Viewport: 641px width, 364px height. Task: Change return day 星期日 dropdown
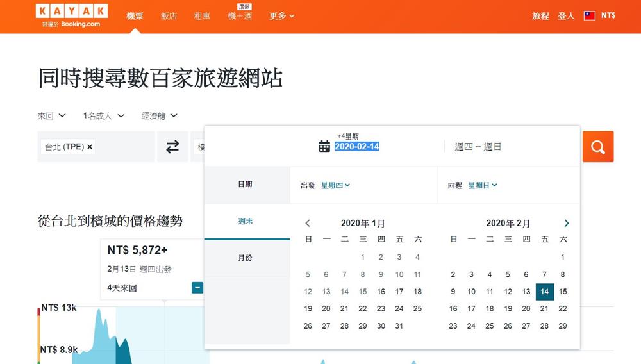[483, 185]
